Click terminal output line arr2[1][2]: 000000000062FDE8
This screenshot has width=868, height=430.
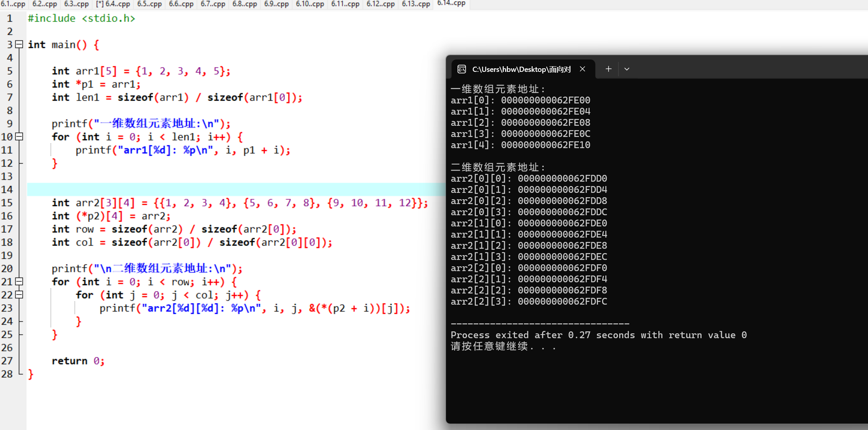click(529, 246)
